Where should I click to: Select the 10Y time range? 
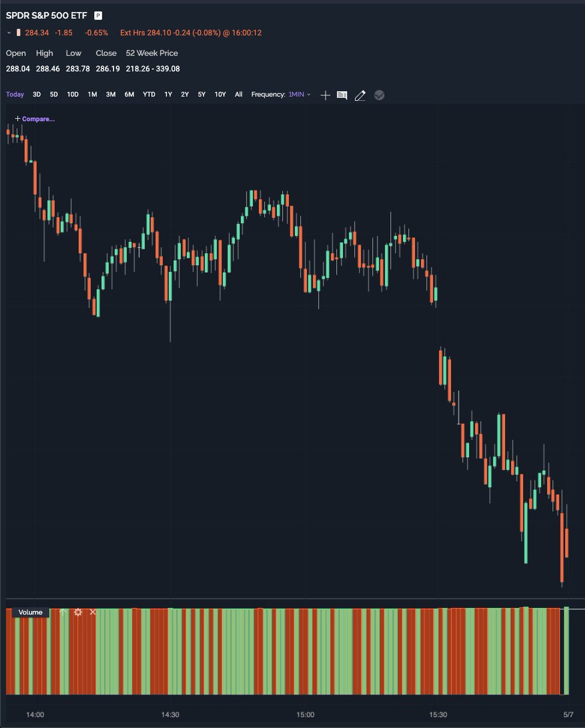click(220, 95)
